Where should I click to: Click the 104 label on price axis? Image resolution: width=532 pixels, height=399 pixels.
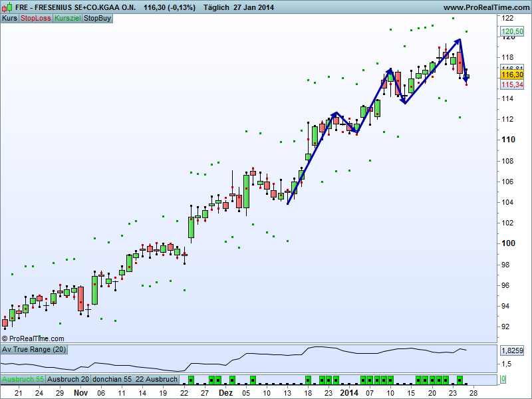507,203
